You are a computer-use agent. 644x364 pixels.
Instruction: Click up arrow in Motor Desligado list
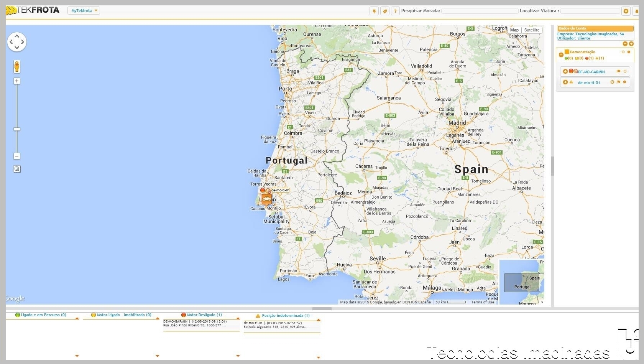[238, 318]
